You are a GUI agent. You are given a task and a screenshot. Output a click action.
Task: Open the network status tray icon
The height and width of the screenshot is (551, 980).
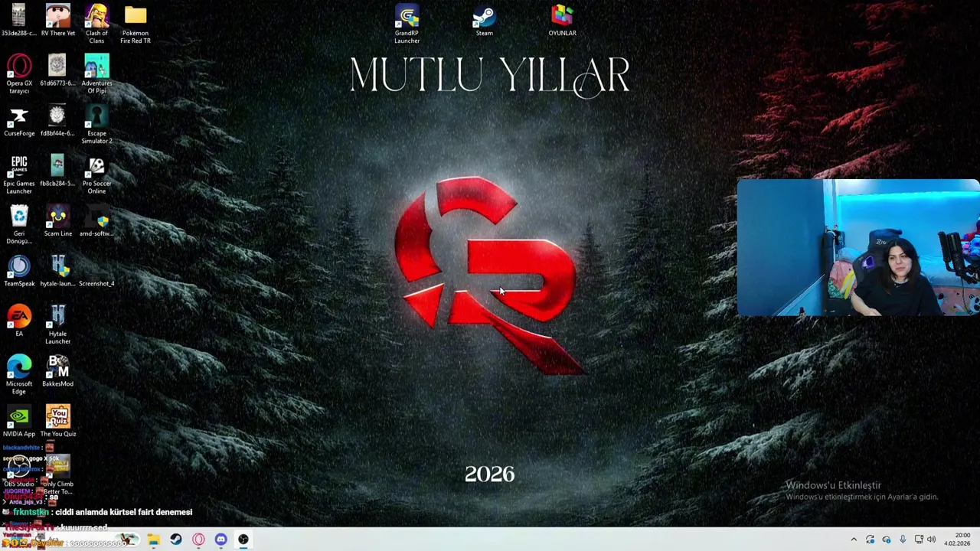coord(919,540)
